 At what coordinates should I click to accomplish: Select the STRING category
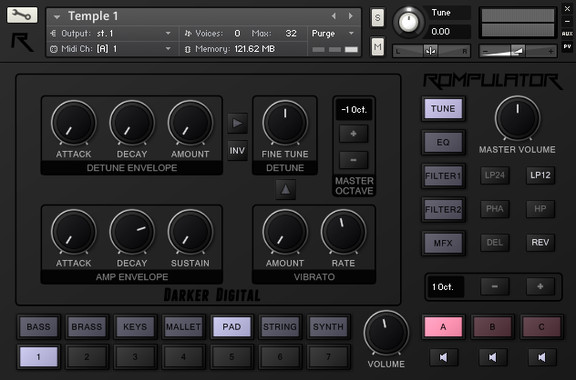280,327
